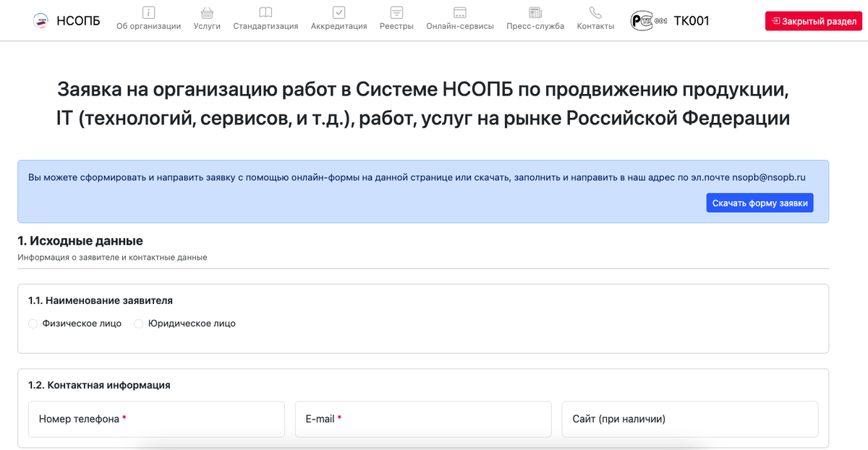Viewport: 868px width, 450px height.
Task: Click the page title Заявка на организацию работ
Action: (x=422, y=104)
